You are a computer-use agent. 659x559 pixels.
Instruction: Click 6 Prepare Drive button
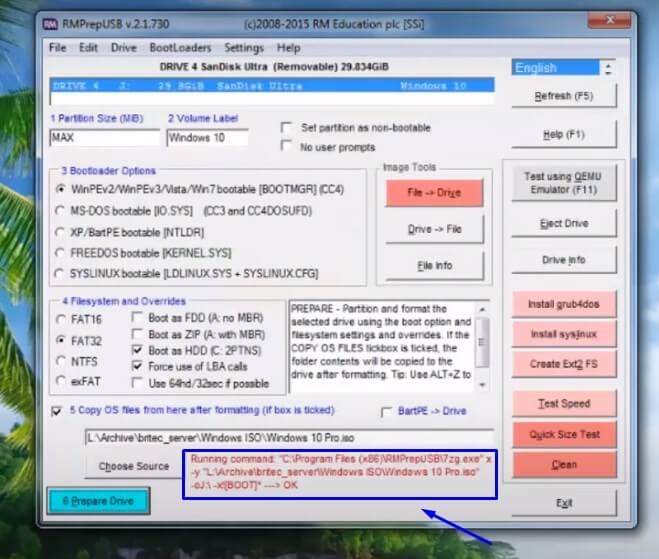(98, 501)
